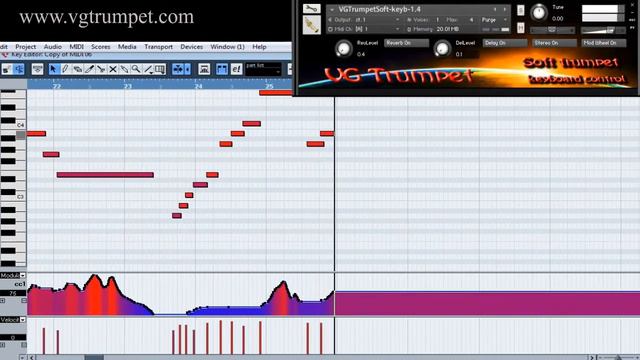Adjust the Kontakt pan slider
The width and height of the screenshot is (640, 360).
click(x=551, y=30)
